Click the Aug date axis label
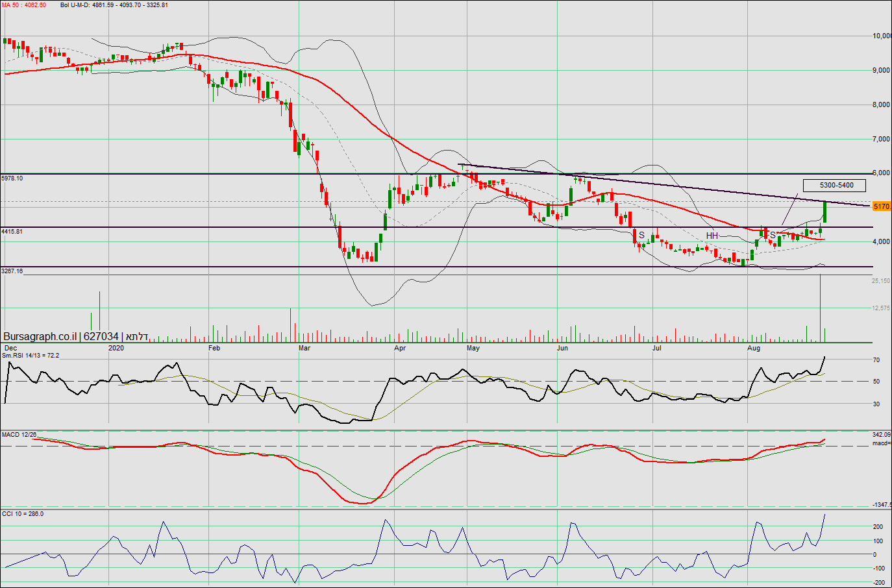Image resolution: width=892 pixels, height=588 pixels. click(x=754, y=349)
